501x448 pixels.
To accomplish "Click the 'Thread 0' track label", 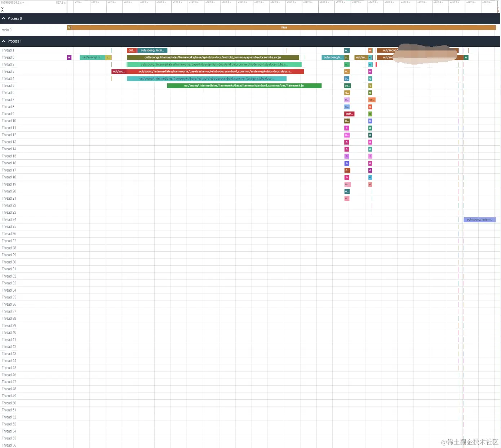I will [8, 57].
